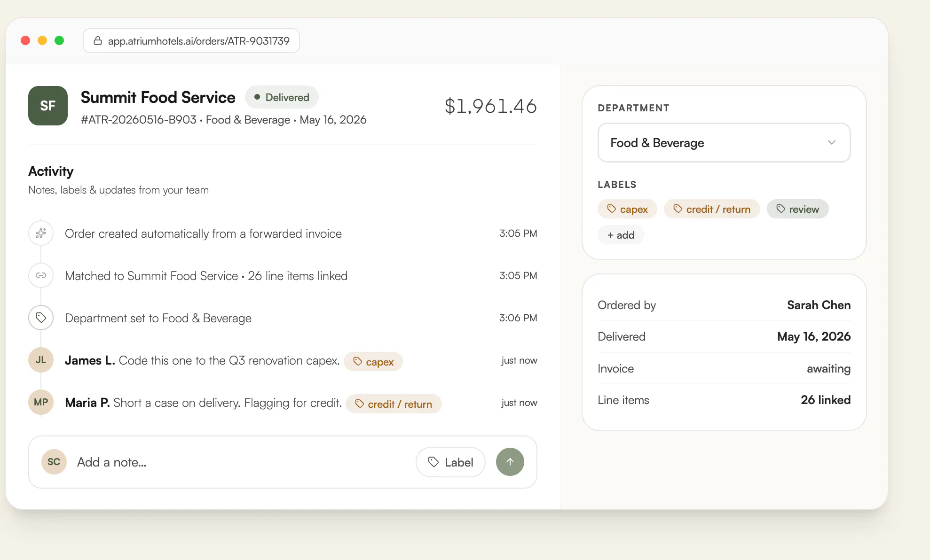Send note with the arrow-up button
930x560 pixels.
[510, 462]
